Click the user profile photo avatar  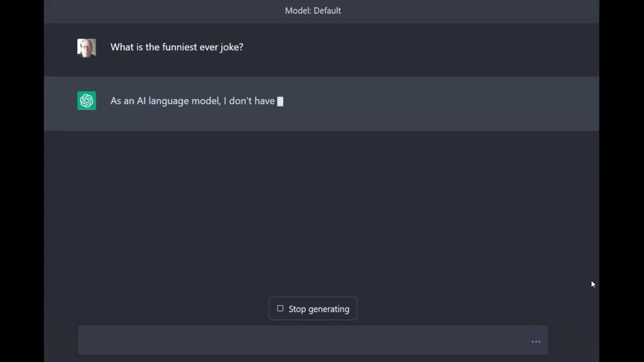tap(87, 48)
